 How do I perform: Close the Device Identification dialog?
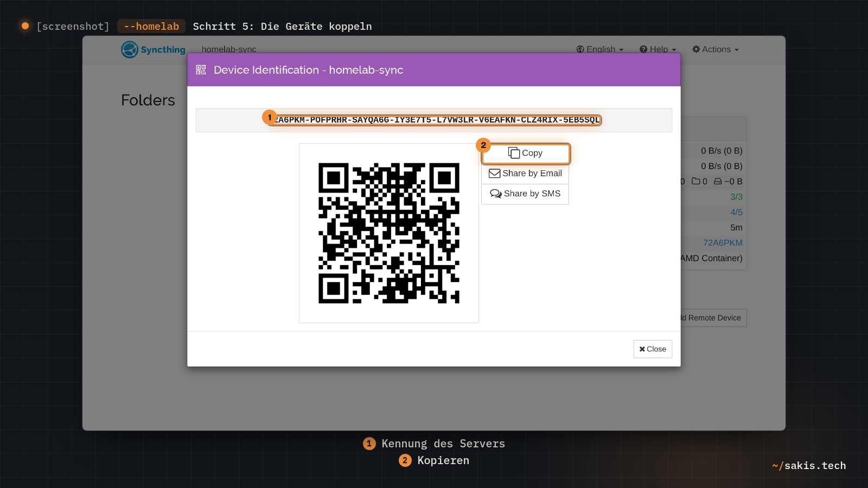(x=653, y=349)
